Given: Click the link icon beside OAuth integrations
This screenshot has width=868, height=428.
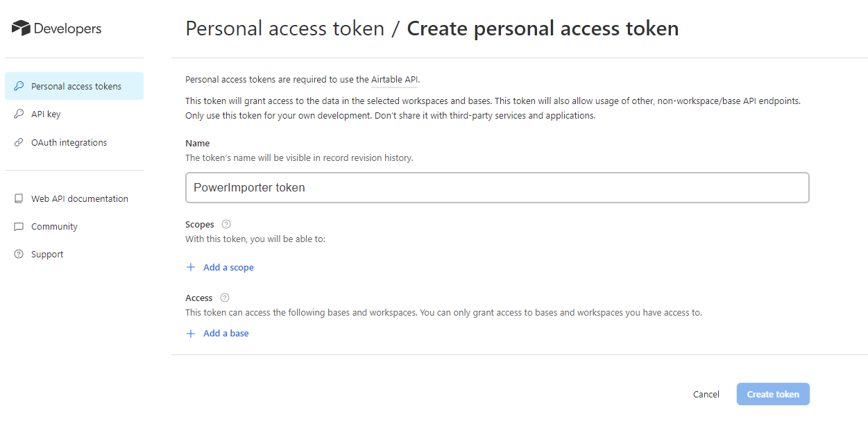Looking at the screenshot, I should 19,142.
